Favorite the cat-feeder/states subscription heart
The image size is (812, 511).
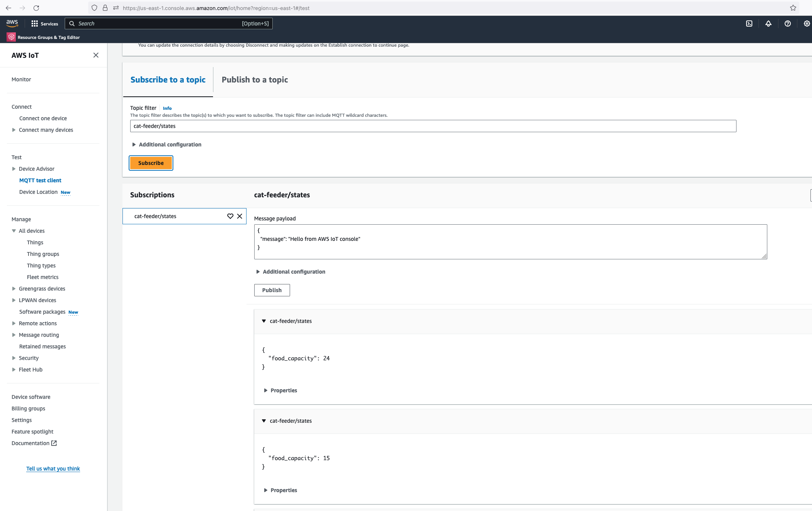click(230, 216)
